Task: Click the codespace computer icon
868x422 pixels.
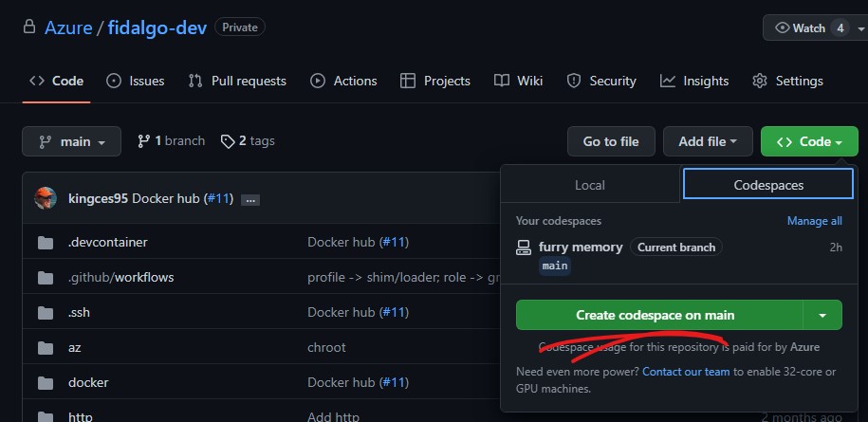Action: click(523, 248)
